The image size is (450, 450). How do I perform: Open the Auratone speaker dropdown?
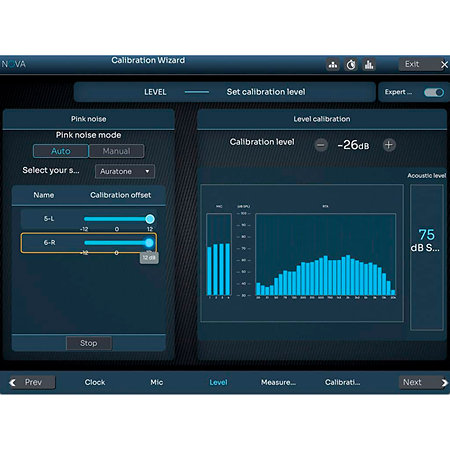125,171
